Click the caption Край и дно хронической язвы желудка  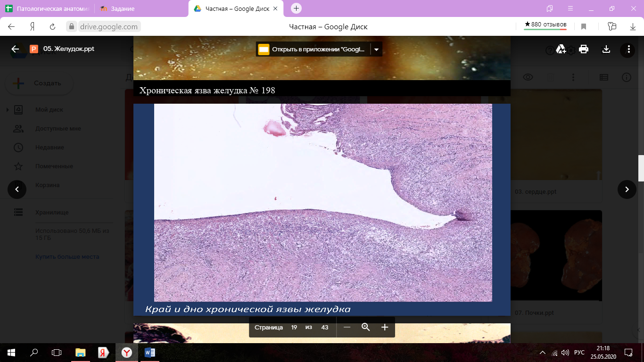point(248,309)
